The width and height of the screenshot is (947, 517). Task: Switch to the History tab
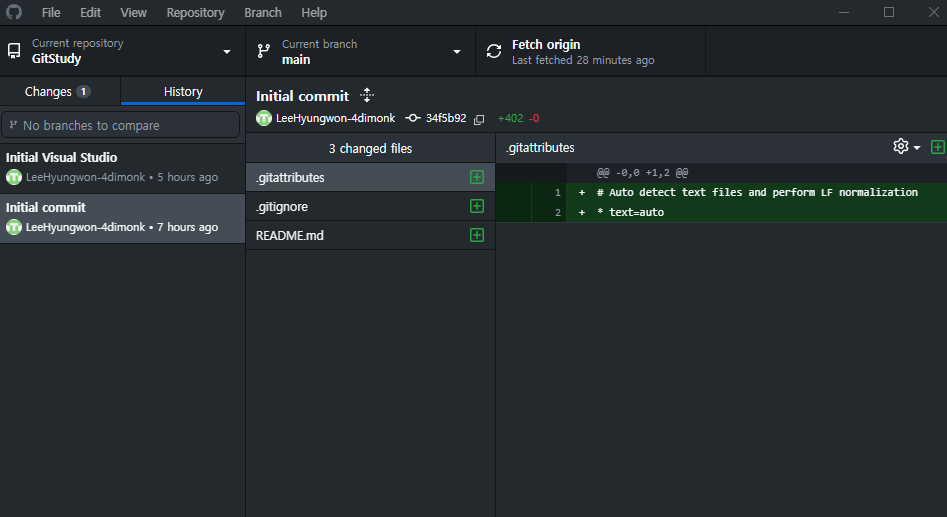pyautogui.click(x=183, y=91)
